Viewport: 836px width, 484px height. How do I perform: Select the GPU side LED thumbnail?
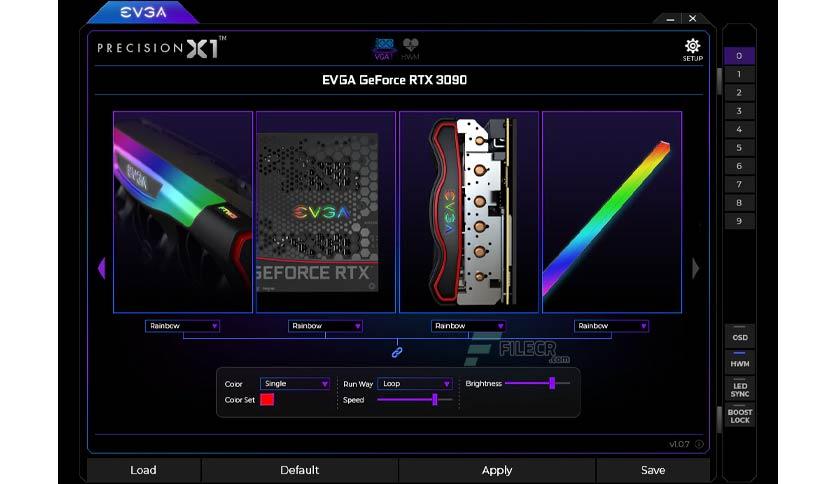pyautogui.click(x=183, y=212)
